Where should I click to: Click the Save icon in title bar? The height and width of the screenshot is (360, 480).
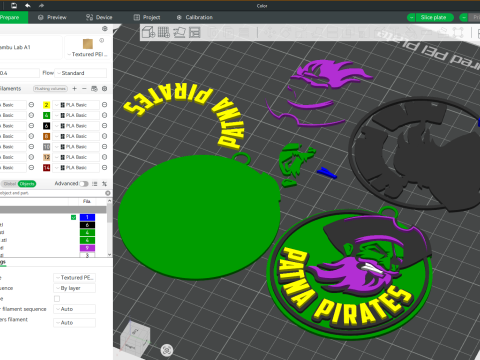coord(14,5)
